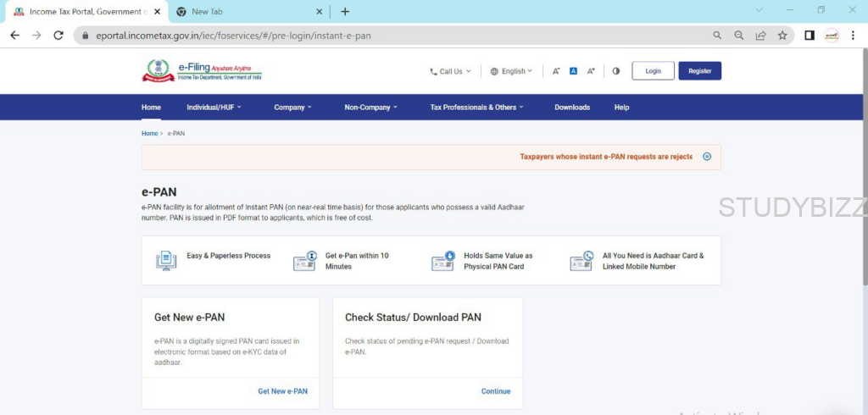868x415 pixels.
Task: Select the default font size icon
Action: coord(573,71)
